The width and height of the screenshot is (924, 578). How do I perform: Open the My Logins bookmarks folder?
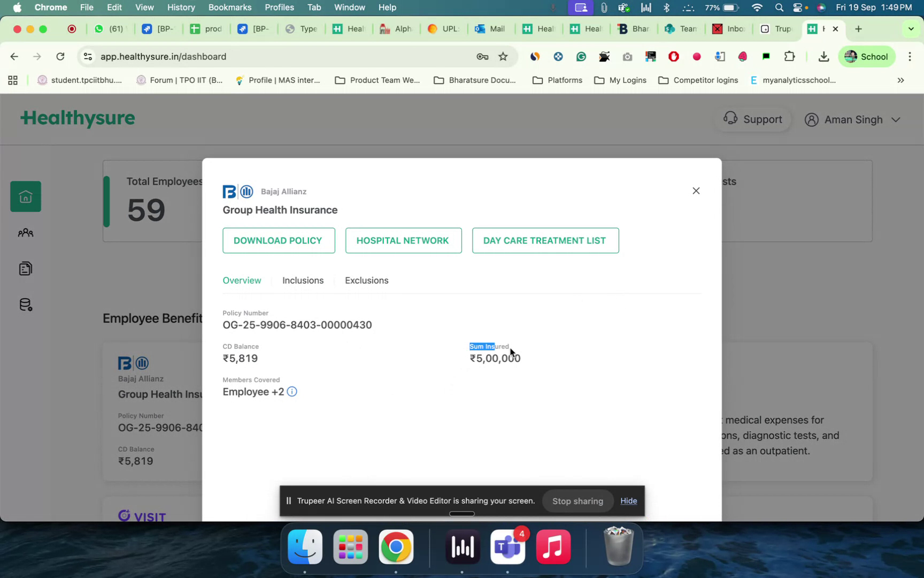coord(620,80)
